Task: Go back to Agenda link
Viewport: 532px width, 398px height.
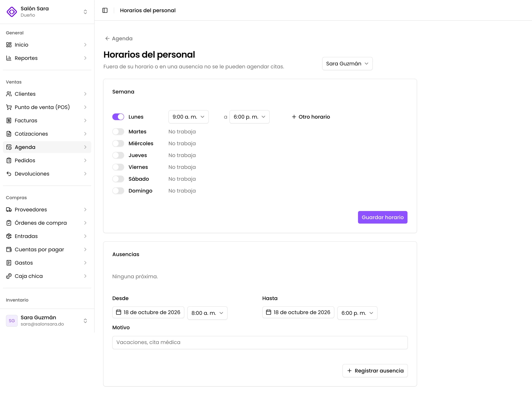Action: (x=119, y=38)
